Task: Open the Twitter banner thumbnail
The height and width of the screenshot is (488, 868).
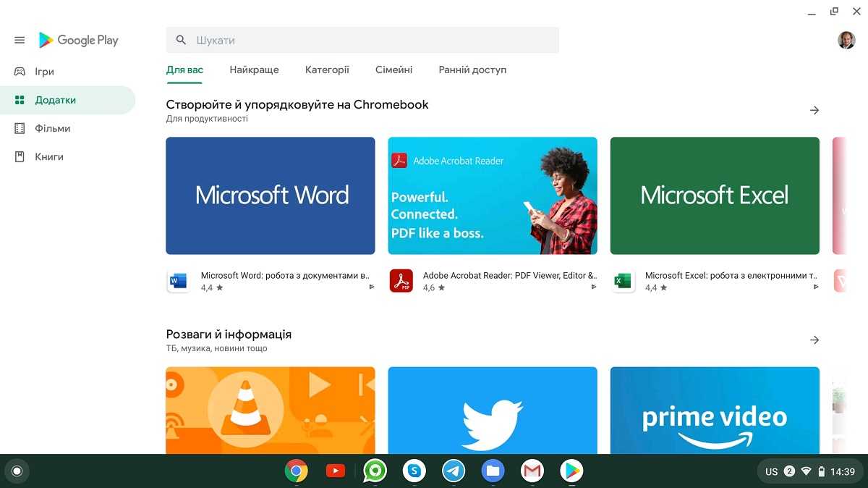Action: click(x=493, y=411)
